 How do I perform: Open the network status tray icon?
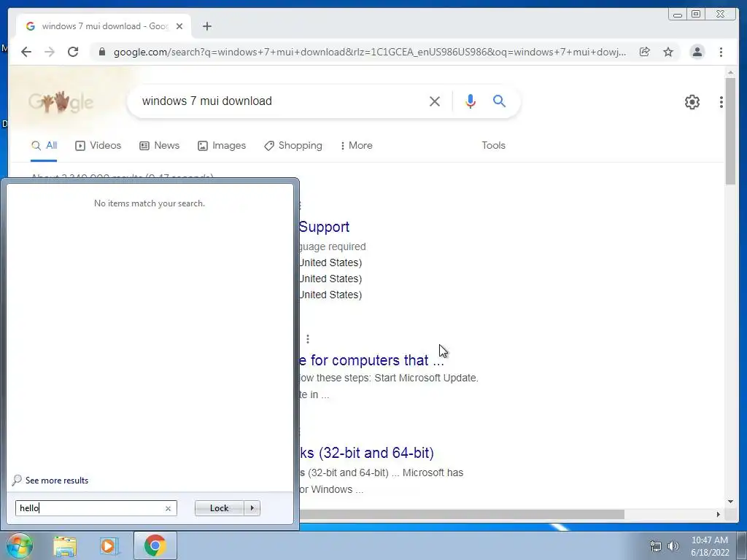(656, 546)
